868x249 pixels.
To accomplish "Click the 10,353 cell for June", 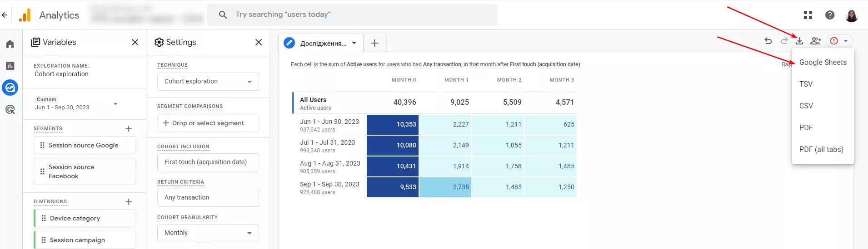I will pos(393,124).
